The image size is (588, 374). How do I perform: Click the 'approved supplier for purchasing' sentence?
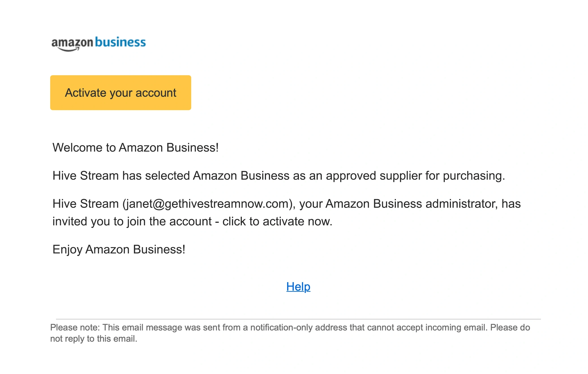[x=415, y=176]
